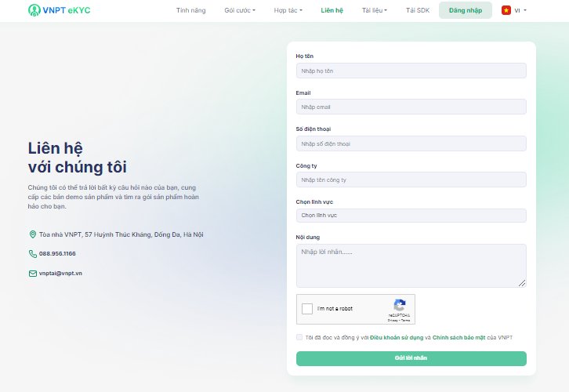This screenshot has width=569, height=392.
Task: Submit with the Gửi lời nhắn button
Action: click(x=411, y=358)
